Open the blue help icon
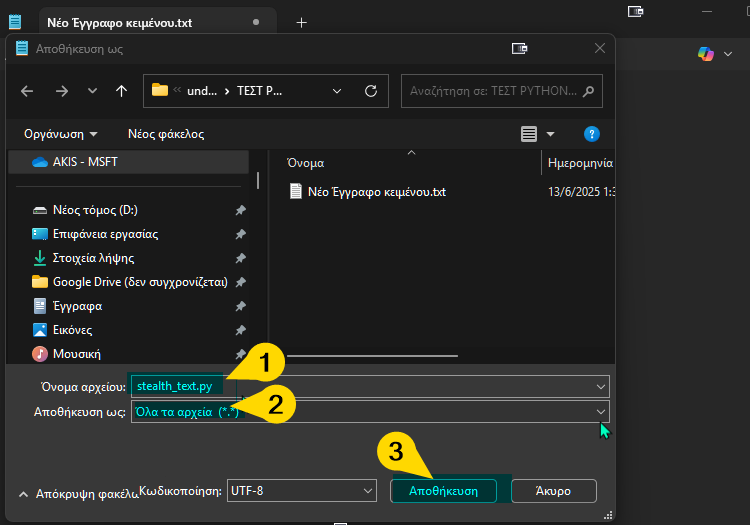Viewport: 750px width, 525px height. pyautogui.click(x=592, y=134)
